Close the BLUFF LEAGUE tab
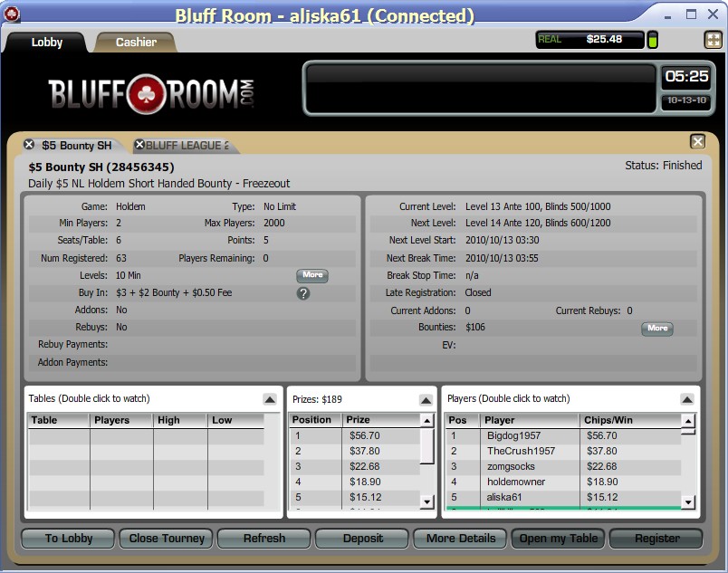The image size is (728, 573). pos(139,145)
